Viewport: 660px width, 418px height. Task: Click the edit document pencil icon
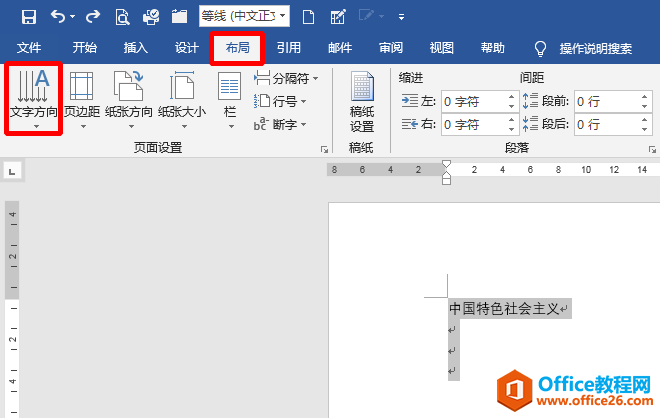click(x=338, y=17)
